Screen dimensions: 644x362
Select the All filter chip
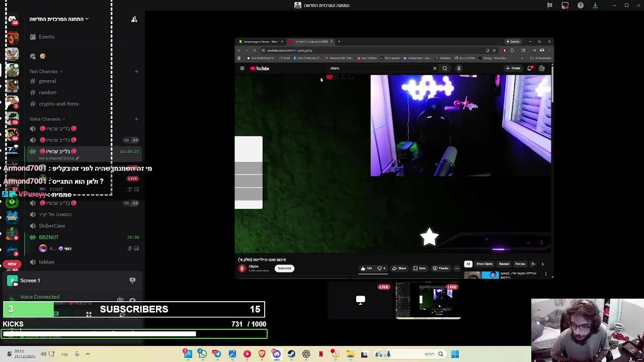pos(468,264)
